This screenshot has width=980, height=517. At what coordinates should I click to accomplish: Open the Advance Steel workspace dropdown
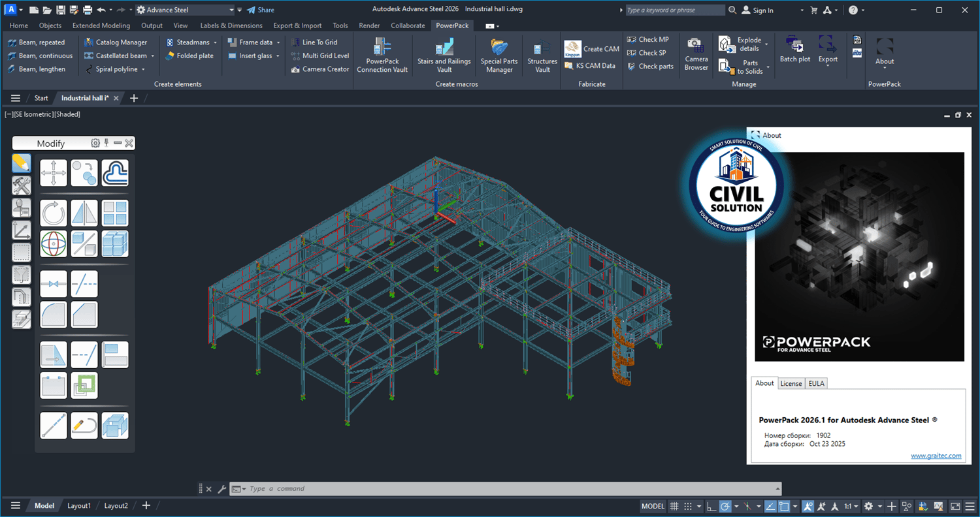click(185, 10)
